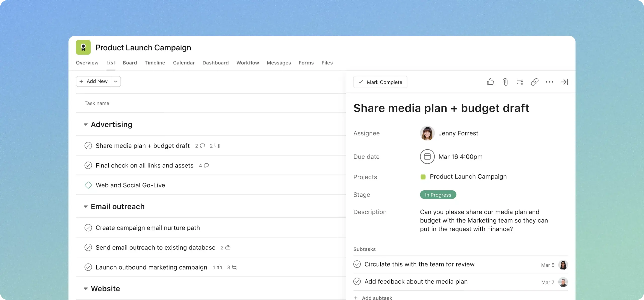
Task: Click the full-screen expand arrow icon
Action: pos(564,82)
